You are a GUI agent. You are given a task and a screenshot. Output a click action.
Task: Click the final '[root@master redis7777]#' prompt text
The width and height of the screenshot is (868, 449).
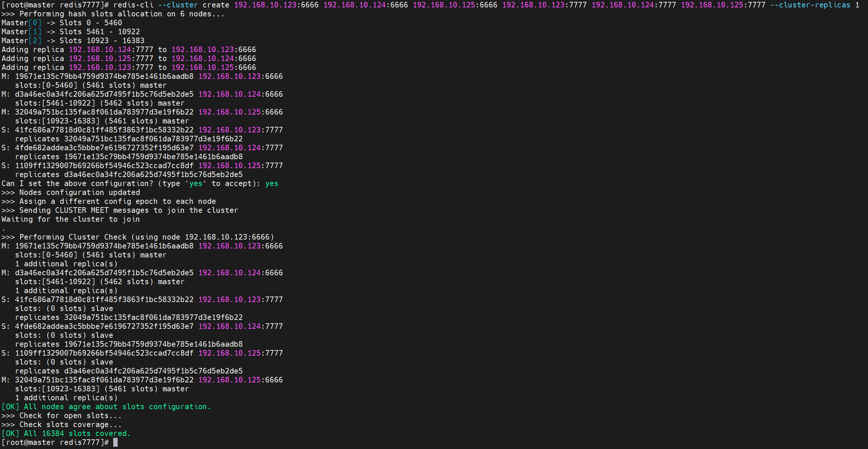point(55,442)
